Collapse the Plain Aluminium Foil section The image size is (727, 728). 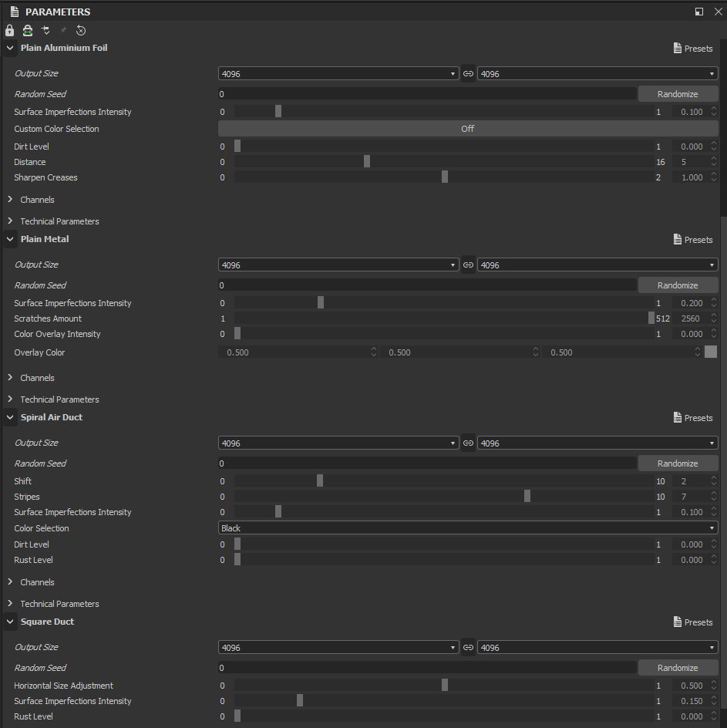(x=10, y=48)
